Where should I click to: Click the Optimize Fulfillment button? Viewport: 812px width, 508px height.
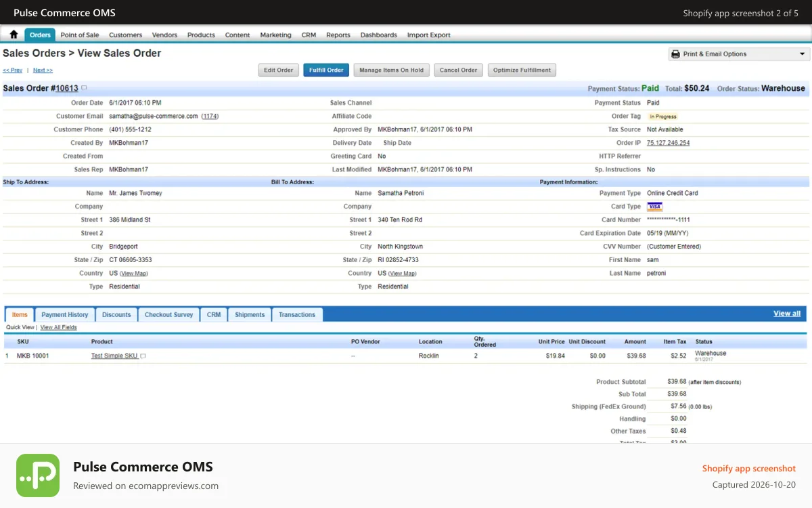click(522, 70)
